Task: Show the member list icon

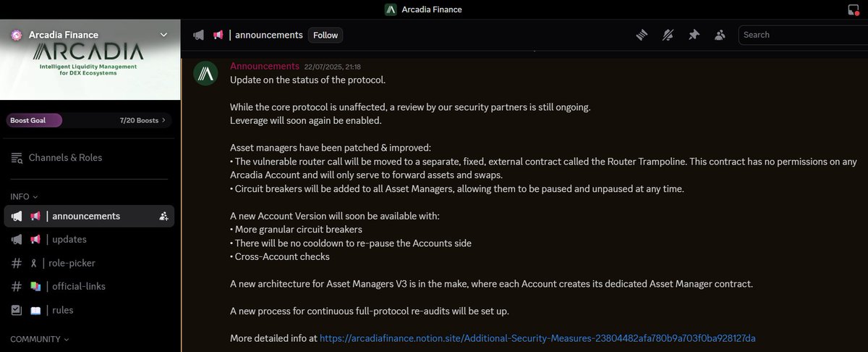Action: click(720, 35)
